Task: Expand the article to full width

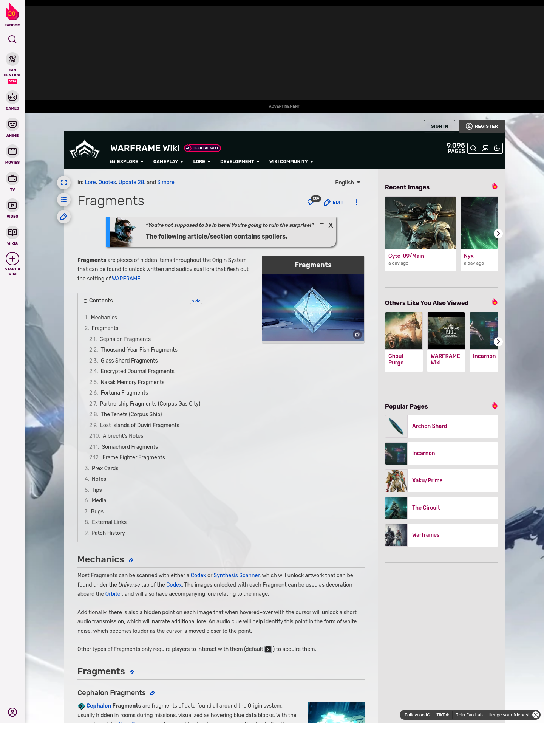Action: tap(64, 183)
